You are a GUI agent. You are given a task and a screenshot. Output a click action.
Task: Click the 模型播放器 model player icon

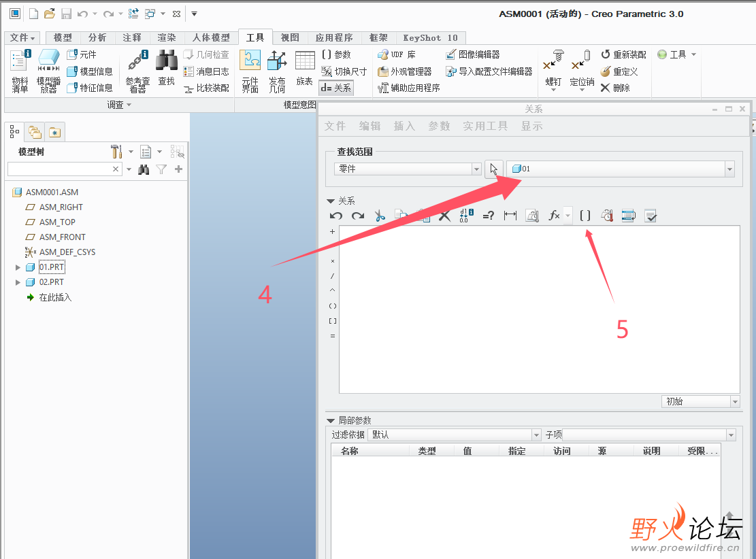pos(48,71)
